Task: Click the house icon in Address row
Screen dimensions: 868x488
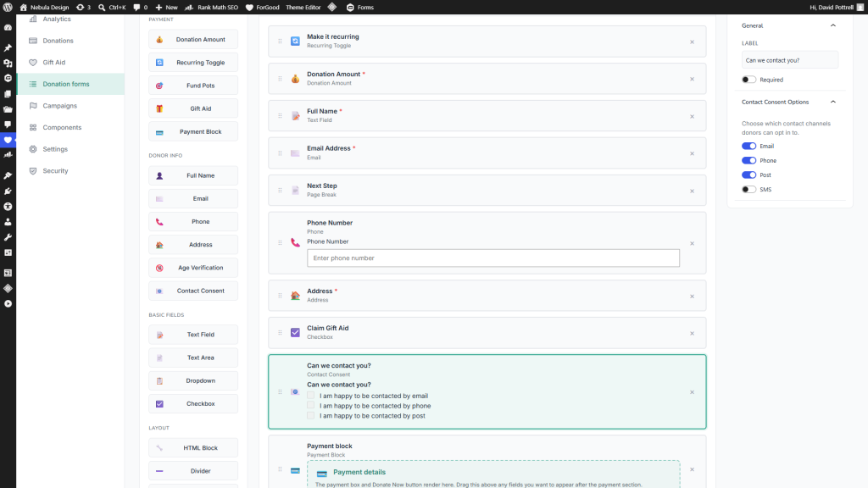Action: [295, 296]
